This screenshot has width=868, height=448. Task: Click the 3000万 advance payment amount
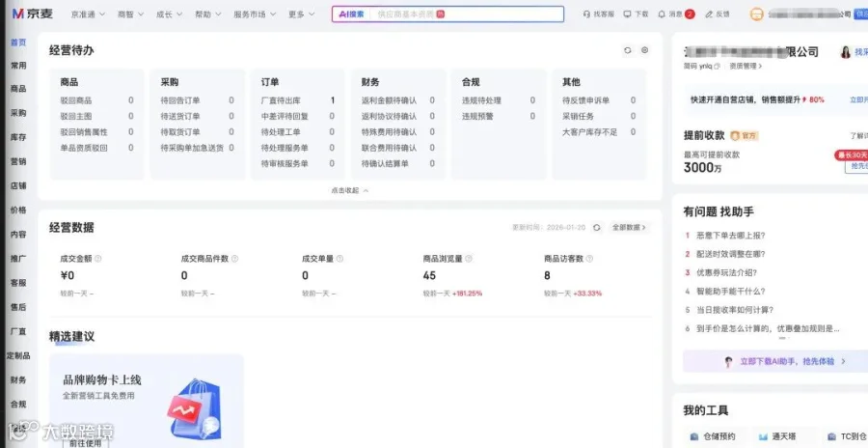coord(702,167)
